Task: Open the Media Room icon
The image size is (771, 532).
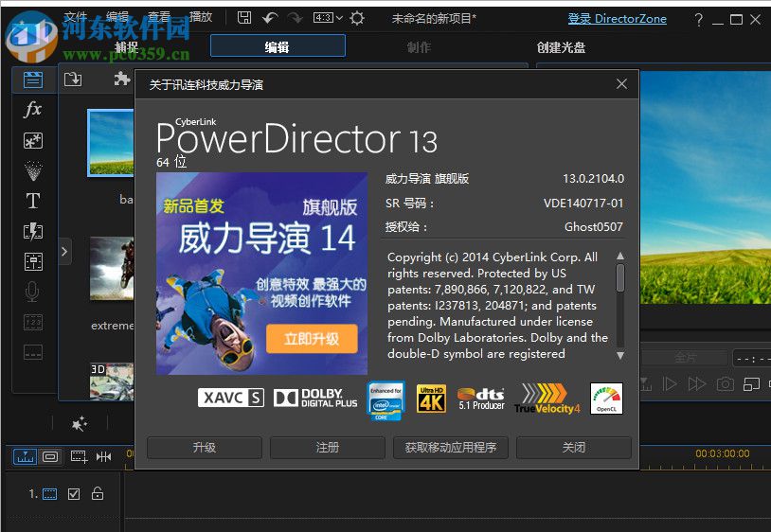Action: (33, 80)
